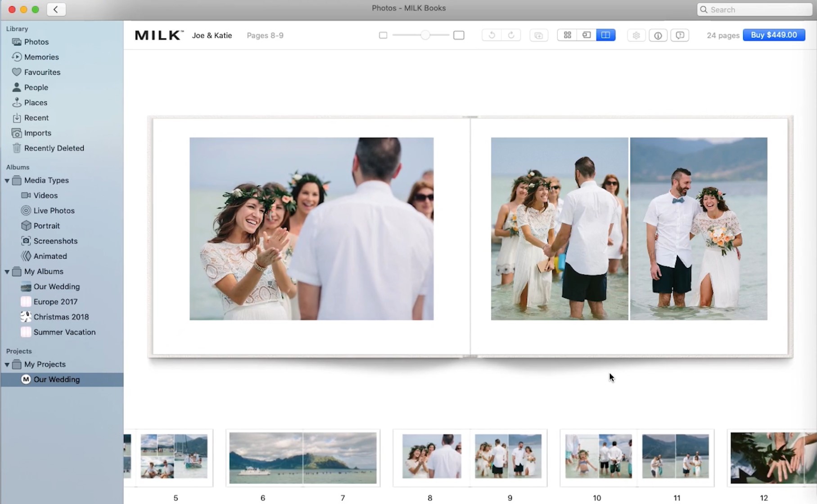
Task: Click the My Projects folder label
Action: (x=45, y=364)
